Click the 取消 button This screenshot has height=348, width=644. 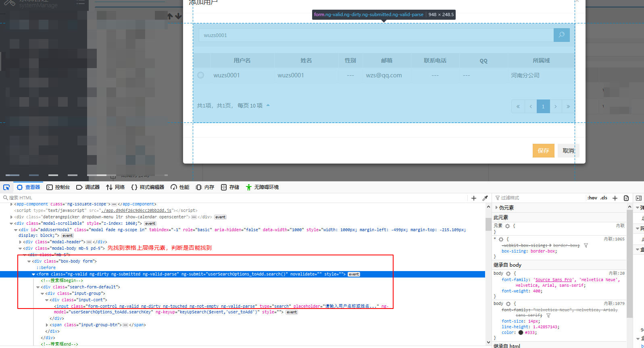tap(568, 151)
